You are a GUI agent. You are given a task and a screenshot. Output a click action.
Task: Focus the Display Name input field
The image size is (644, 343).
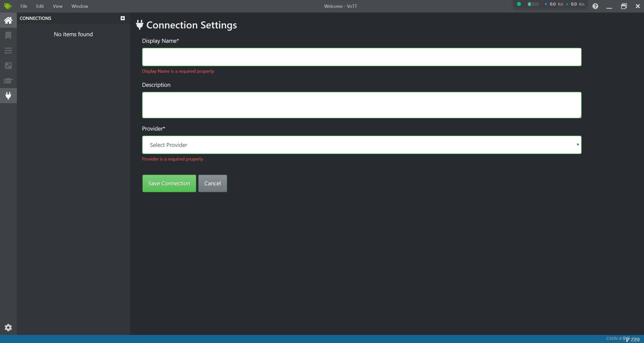(x=361, y=57)
